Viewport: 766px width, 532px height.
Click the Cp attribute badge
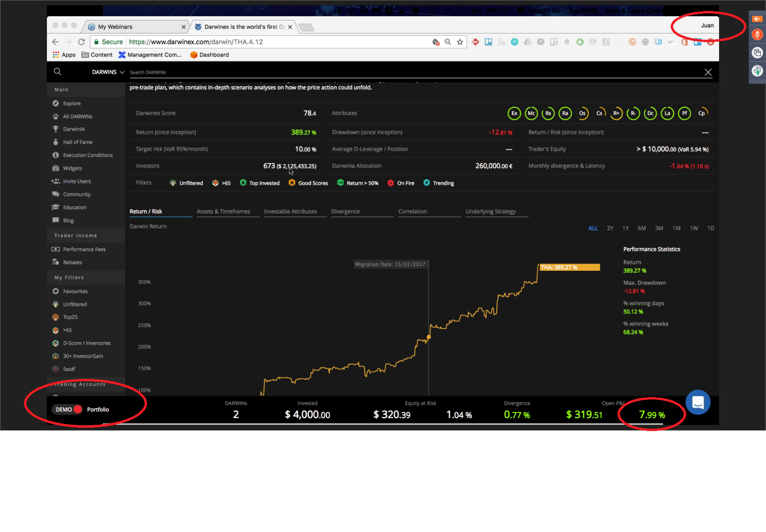click(701, 113)
